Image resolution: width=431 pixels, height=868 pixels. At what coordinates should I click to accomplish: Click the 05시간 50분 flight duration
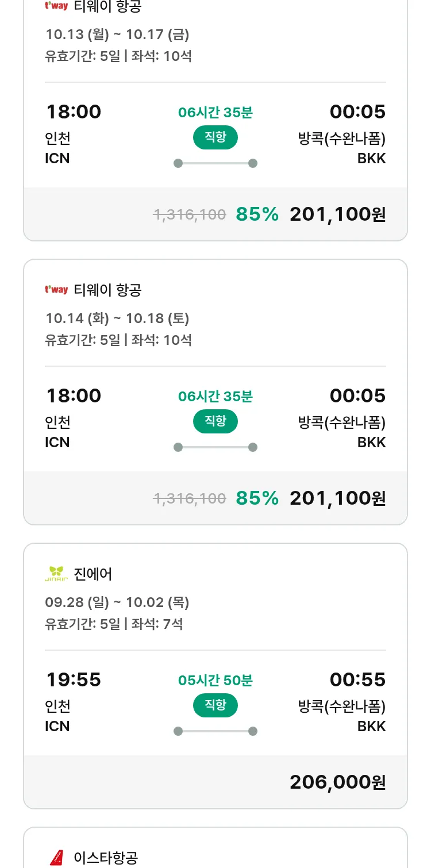[215, 681]
